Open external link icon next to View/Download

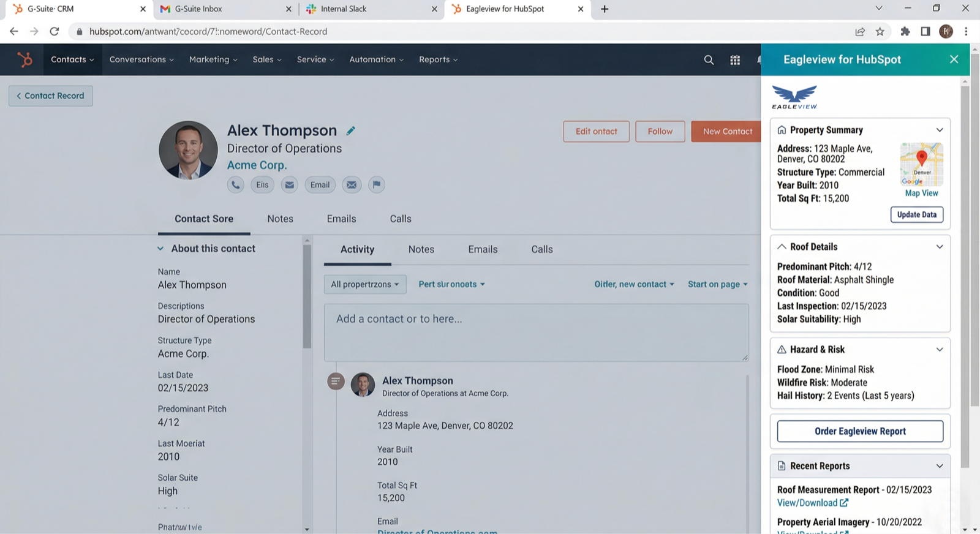pos(844,503)
